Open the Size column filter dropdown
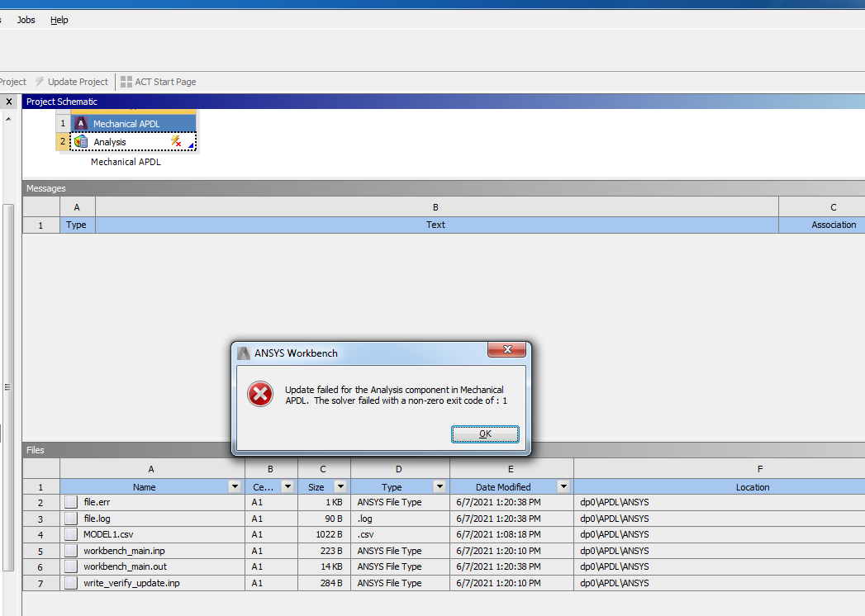 coord(340,486)
